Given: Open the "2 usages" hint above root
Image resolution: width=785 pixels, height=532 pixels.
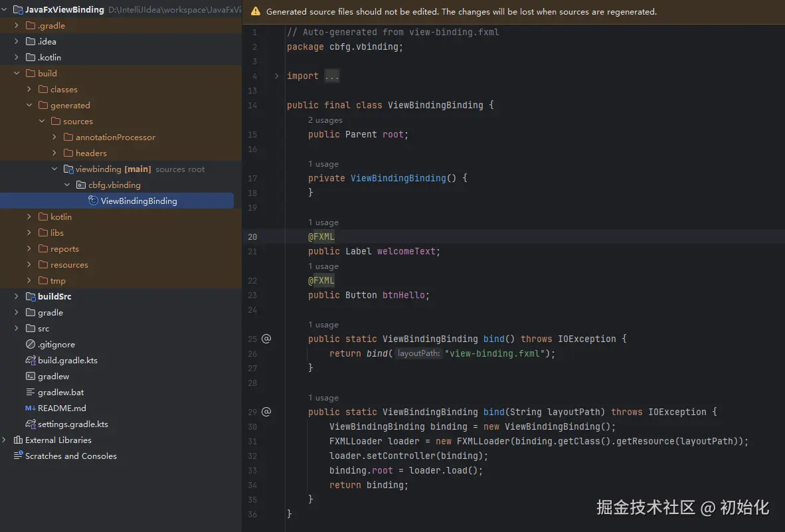Looking at the screenshot, I should coord(325,120).
